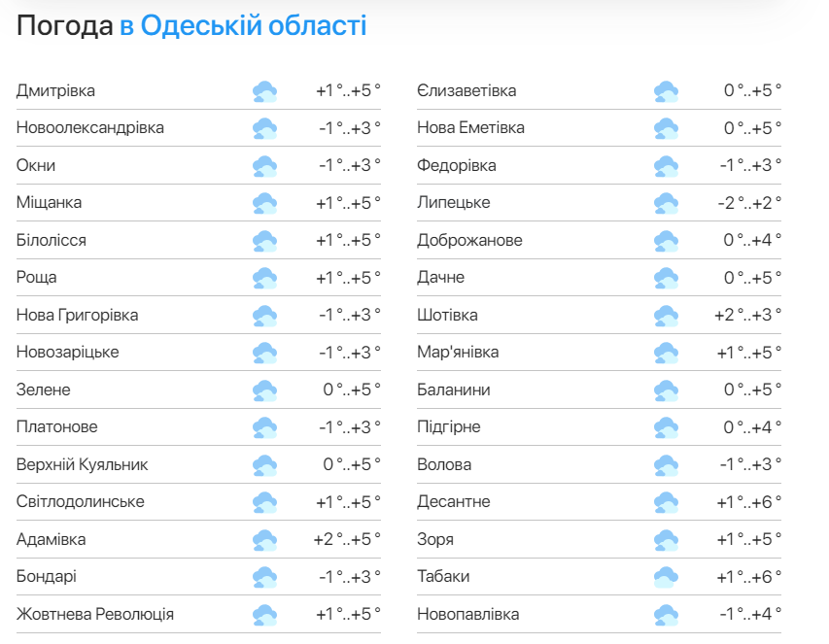Select the Мар'янівка location link

(x=458, y=353)
